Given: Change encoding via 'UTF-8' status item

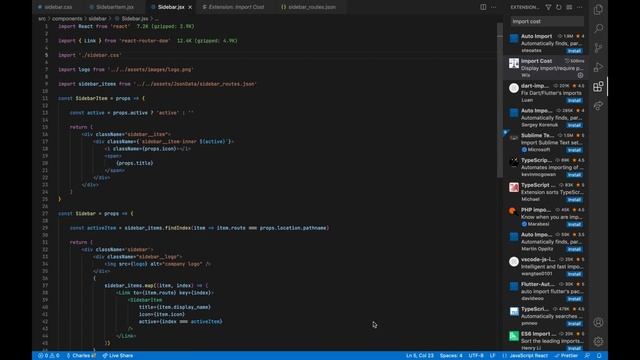Looking at the screenshot, I should [x=476, y=356].
